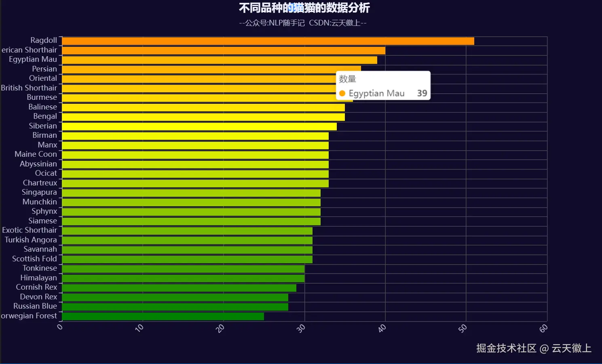Click the Siberian bar
This screenshot has height=364, width=602.
coord(199,126)
